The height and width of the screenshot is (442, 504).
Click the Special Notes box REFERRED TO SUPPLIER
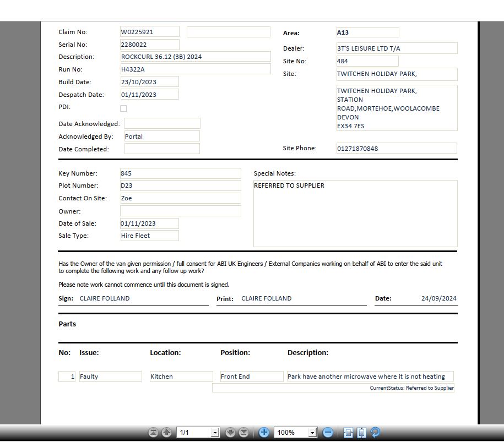[x=355, y=214]
